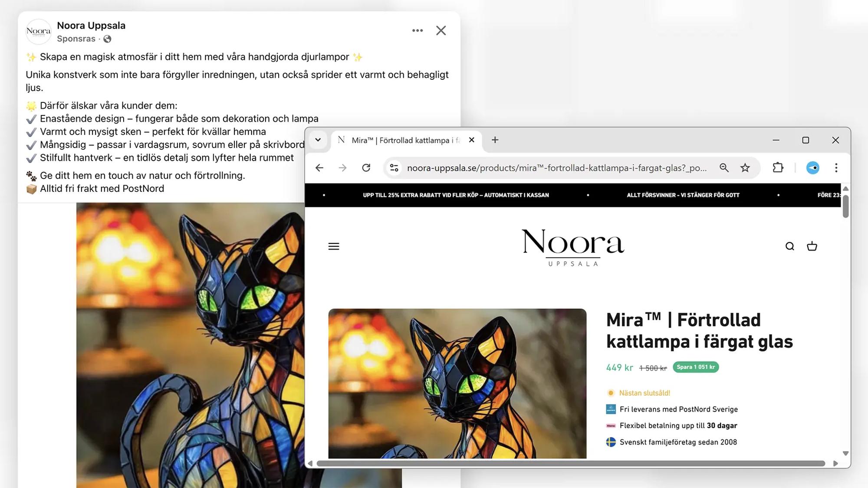The height and width of the screenshot is (488, 868).
Task: Open the zoom magnifier in the address bar
Action: [x=724, y=168]
